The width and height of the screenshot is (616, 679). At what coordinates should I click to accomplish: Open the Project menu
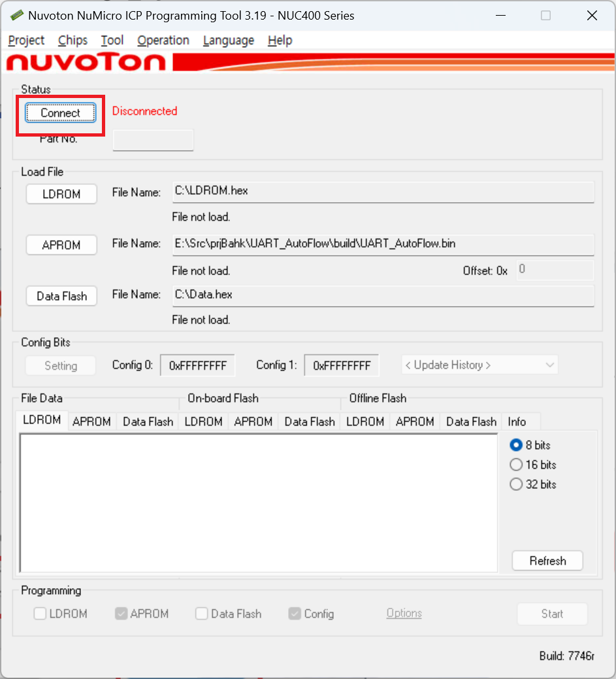pos(26,41)
